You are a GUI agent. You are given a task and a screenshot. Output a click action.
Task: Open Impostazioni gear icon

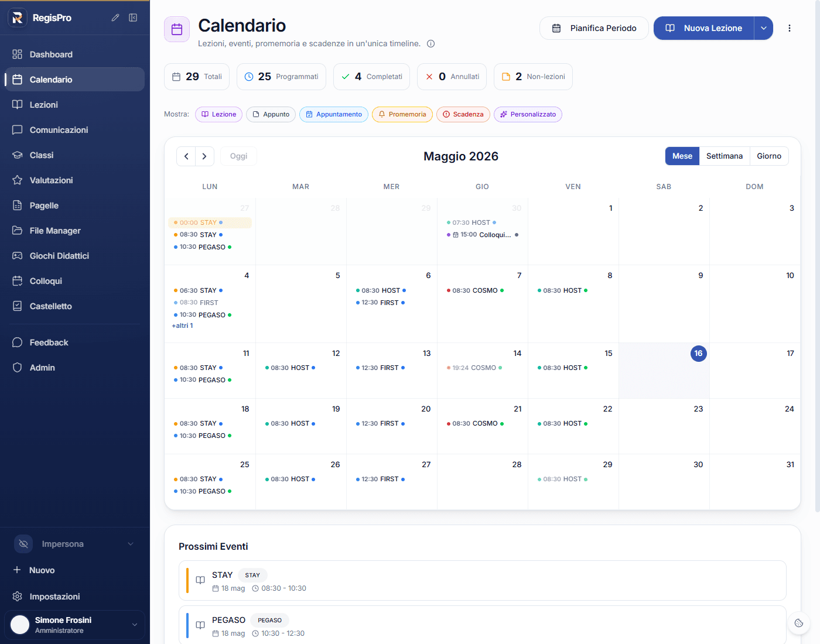(x=18, y=597)
